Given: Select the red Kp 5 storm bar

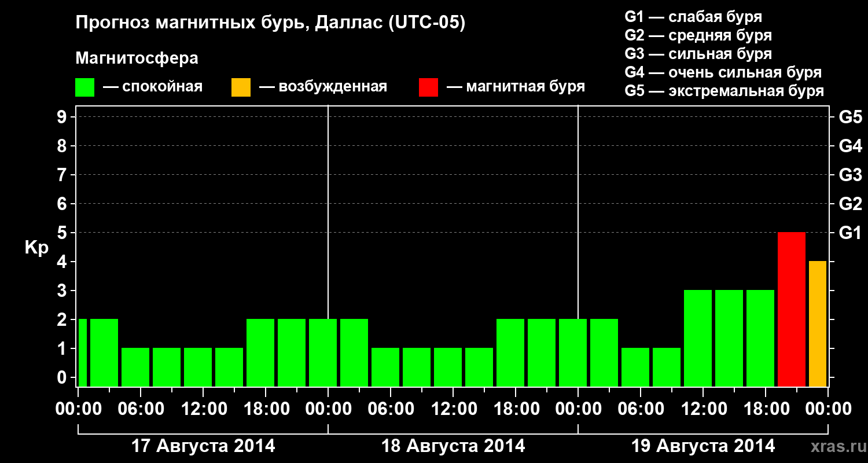Looking at the screenshot, I should pos(792,309).
